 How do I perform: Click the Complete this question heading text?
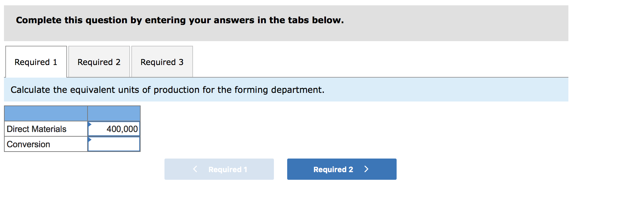(x=179, y=20)
